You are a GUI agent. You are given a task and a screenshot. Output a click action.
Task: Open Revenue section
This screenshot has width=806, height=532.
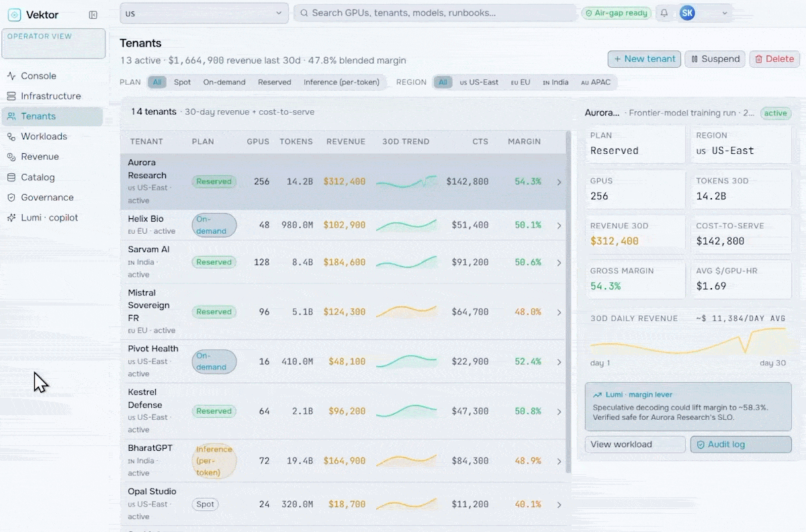[x=52, y=157]
